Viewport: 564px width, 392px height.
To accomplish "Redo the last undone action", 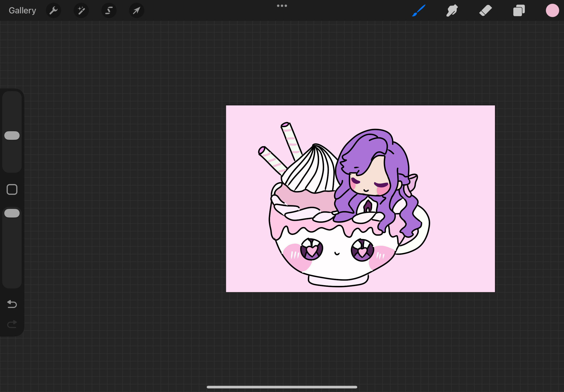I will (12, 324).
